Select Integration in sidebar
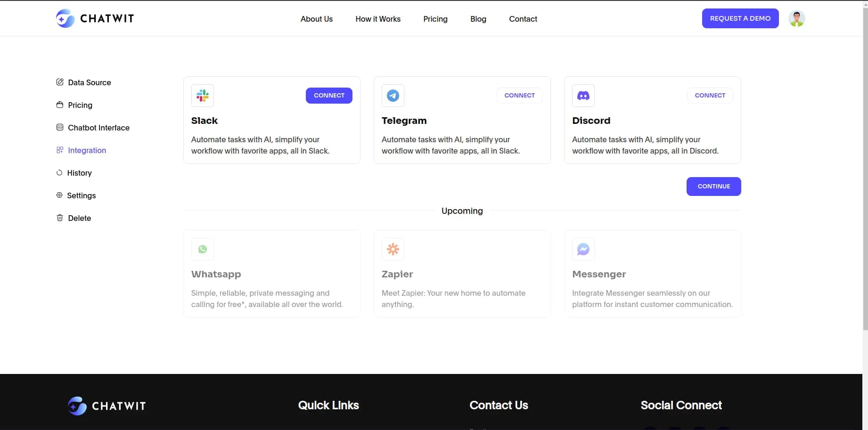The height and width of the screenshot is (430, 868). coord(87,150)
